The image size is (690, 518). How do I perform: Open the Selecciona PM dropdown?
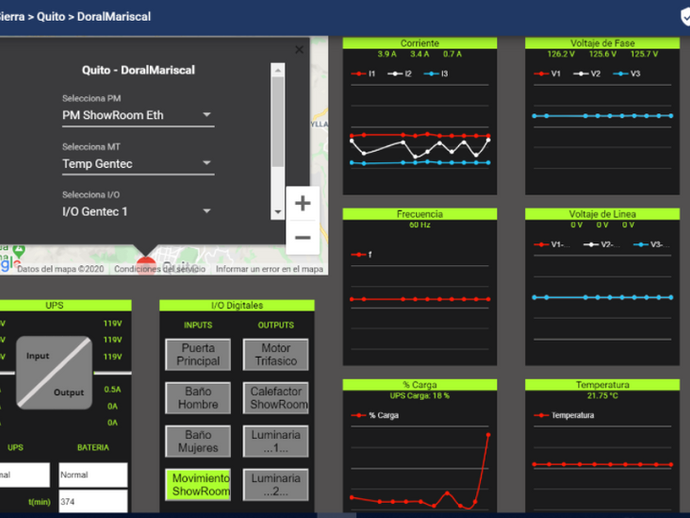pos(138,115)
